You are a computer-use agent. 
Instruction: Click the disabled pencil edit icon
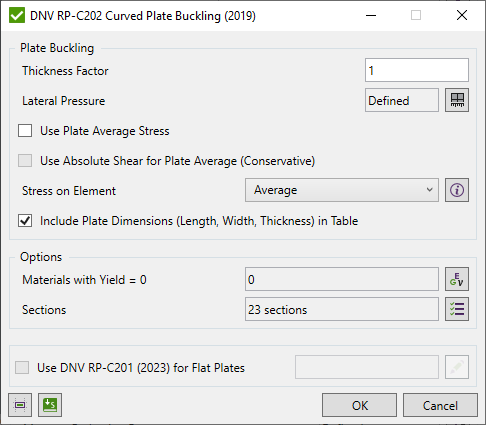pyautogui.click(x=457, y=367)
